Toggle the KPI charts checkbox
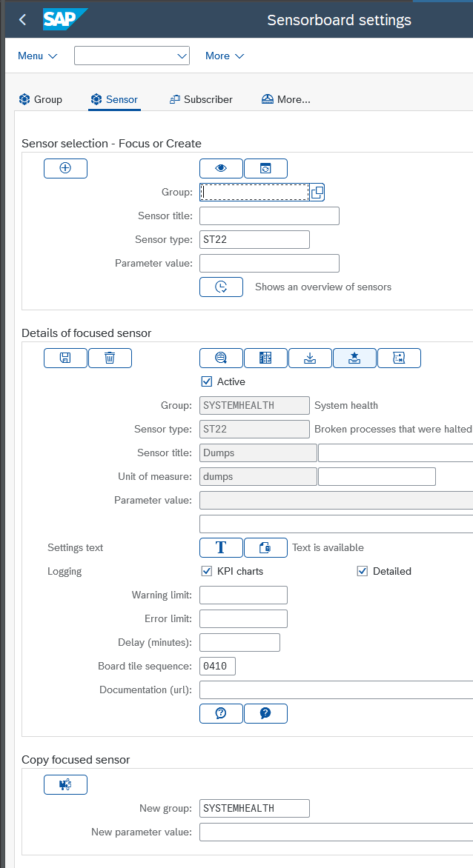Image resolution: width=473 pixels, height=868 pixels. tap(207, 571)
